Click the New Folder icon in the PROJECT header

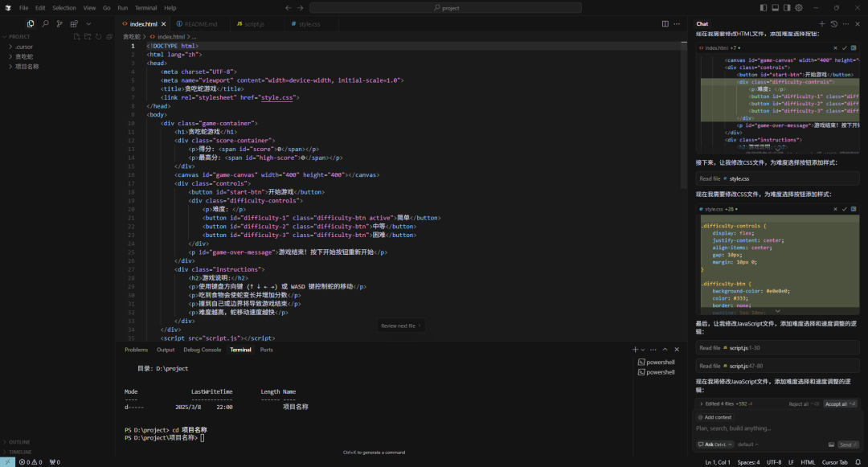pos(88,36)
